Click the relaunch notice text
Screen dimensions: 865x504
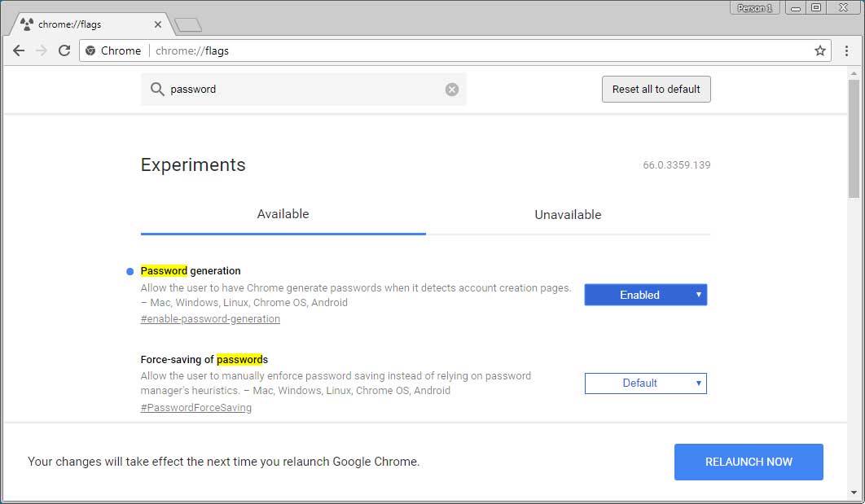[223, 462]
